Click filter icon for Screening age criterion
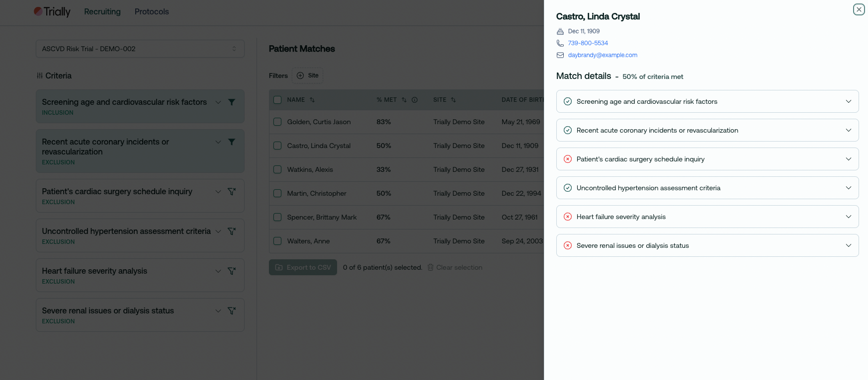 [232, 102]
